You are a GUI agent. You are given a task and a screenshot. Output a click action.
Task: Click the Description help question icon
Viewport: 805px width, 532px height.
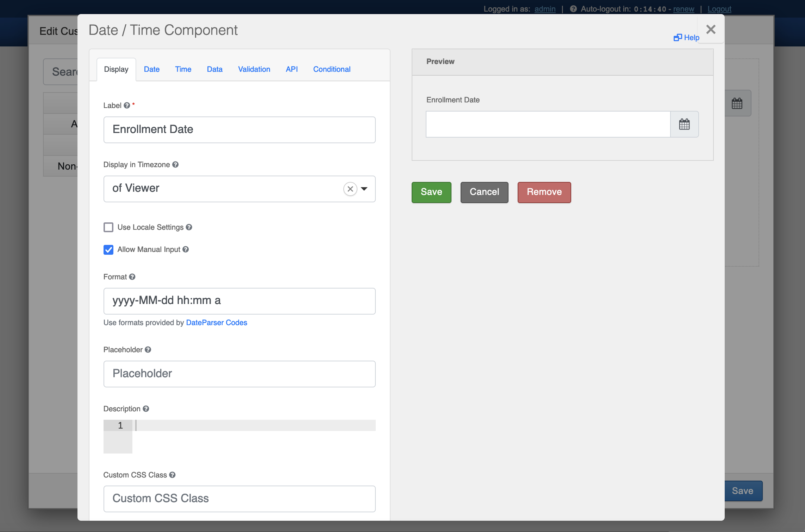146,409
